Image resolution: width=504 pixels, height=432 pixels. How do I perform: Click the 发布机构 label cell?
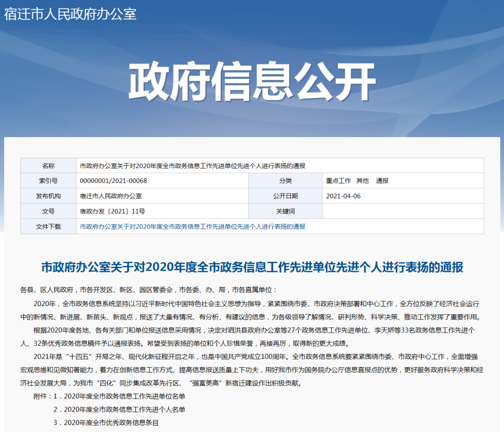[48, 196]
